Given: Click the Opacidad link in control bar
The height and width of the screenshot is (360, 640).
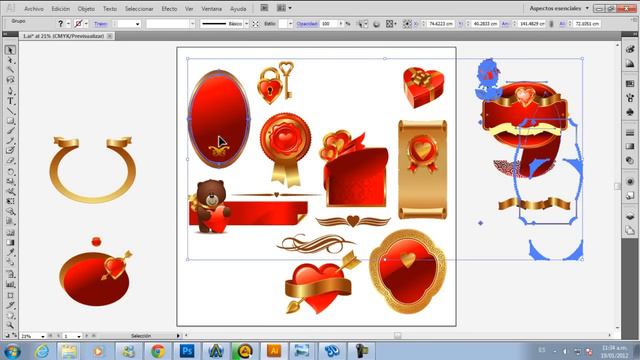Looking at the screenshot, I should (x=307, y=24).
